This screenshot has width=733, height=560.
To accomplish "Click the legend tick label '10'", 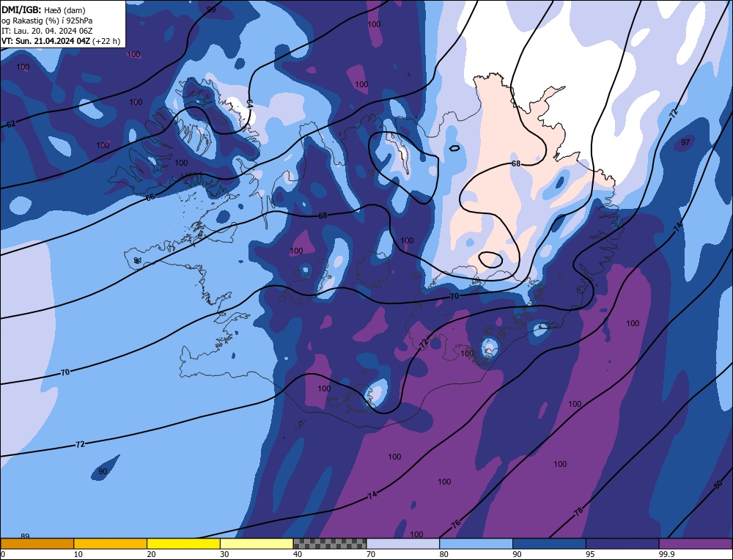I will pyautogui.click(x=78, y=554).
